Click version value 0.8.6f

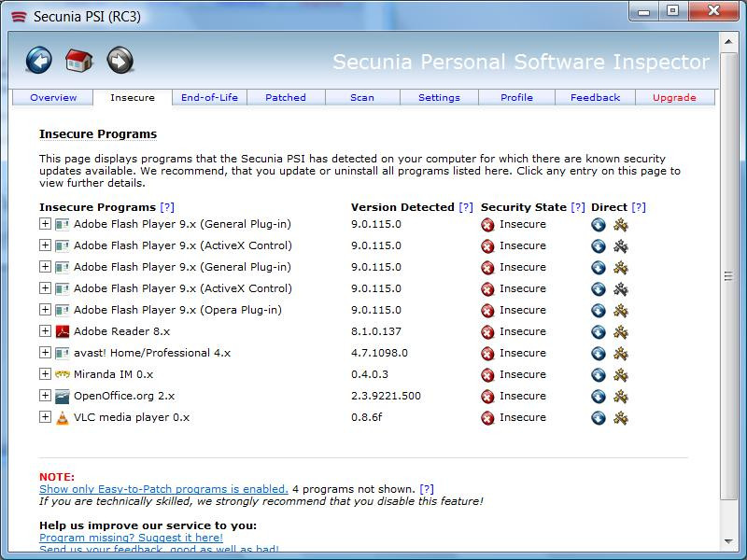coord(366,417)
